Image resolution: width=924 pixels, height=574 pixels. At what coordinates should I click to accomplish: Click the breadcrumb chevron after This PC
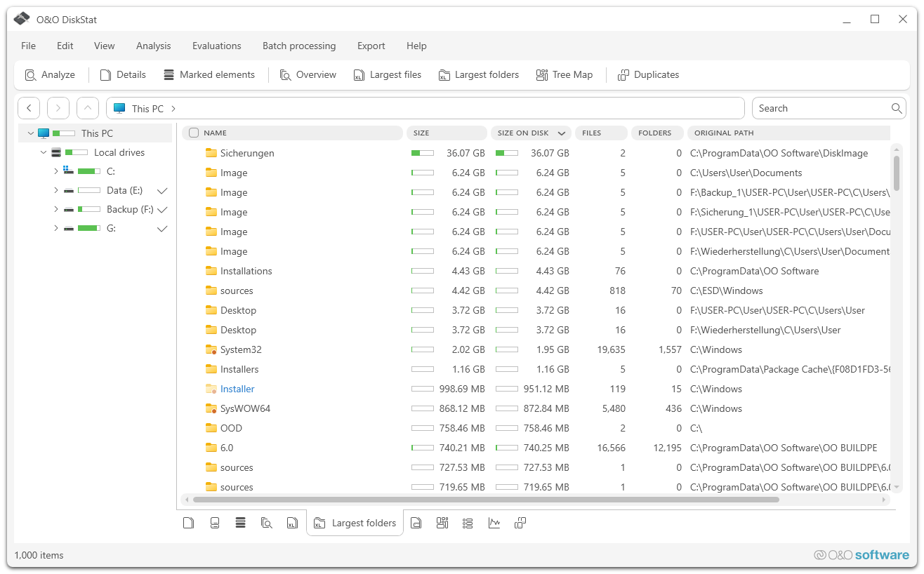(x=173, y=109)
